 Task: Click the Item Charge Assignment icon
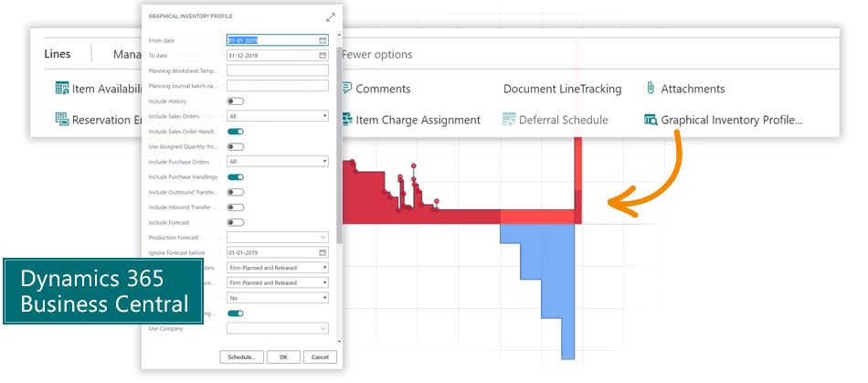tap(346, 120)
